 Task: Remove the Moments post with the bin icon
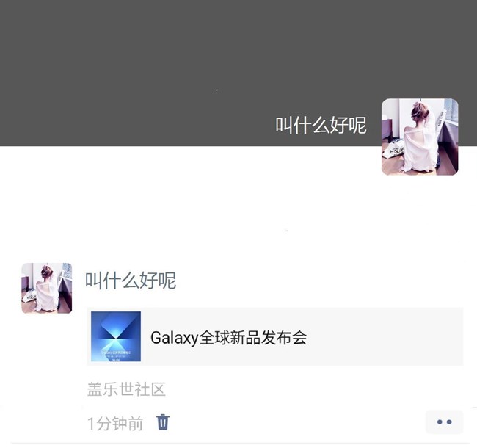tap(163, 422)
